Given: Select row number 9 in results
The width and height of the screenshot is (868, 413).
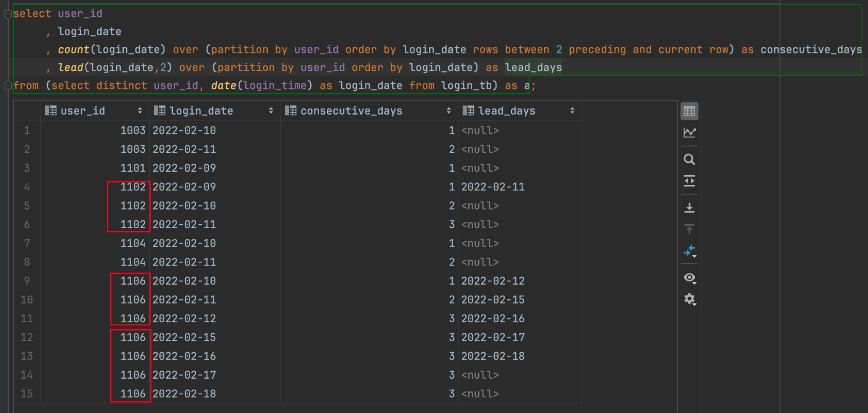Looking at the screenshot, I should coord(27,281).
